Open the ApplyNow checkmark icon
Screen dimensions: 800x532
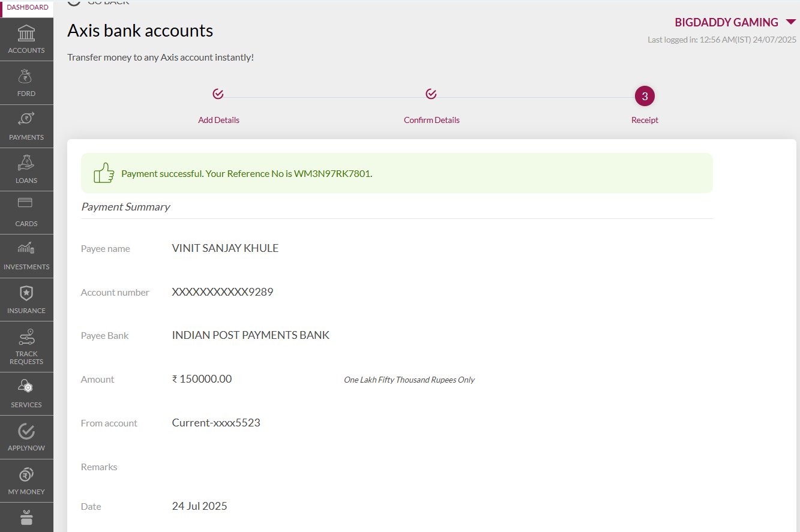pyautogui.click(x=26, y=431)
